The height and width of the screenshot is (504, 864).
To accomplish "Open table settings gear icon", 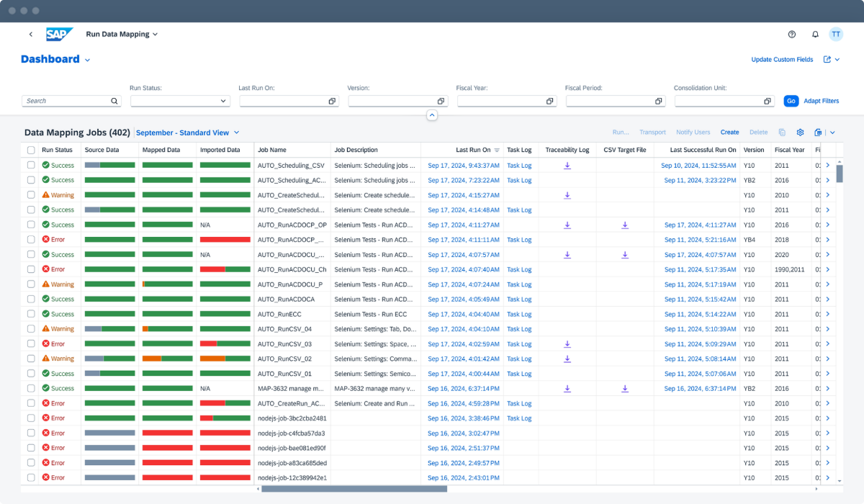I will point(800,132).
